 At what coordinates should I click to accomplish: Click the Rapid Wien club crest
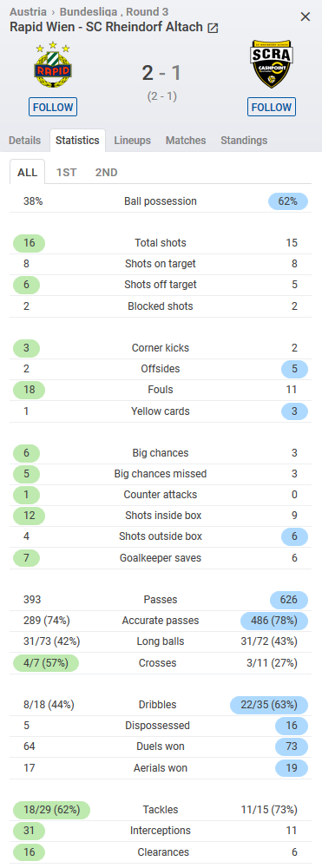[x=53, y=65]
